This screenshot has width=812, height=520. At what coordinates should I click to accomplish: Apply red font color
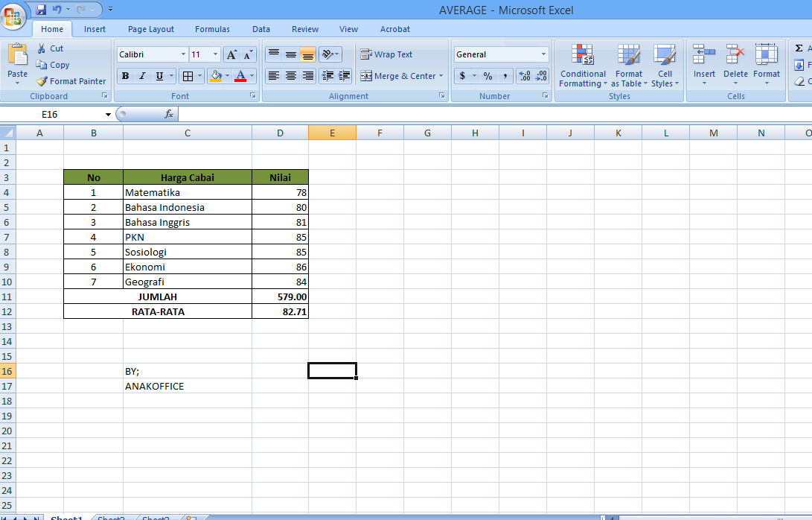tap(240, 76)
